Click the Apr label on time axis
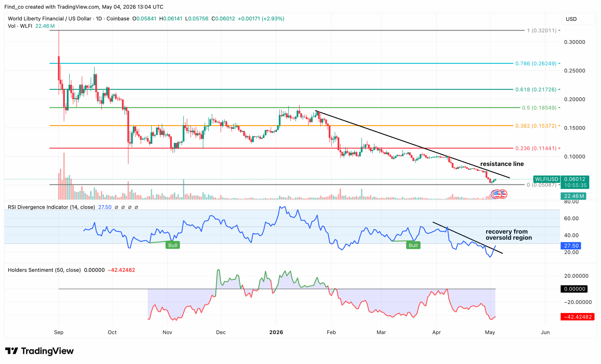 [x=436, y=332]
